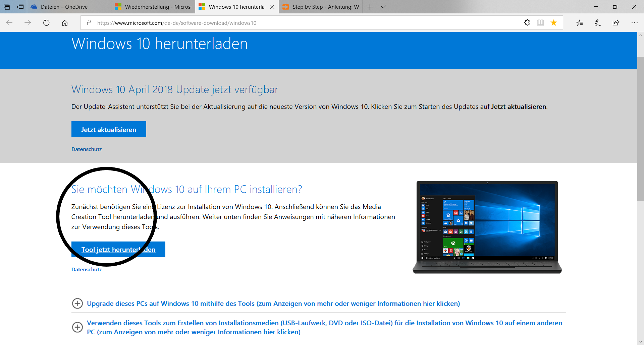Click the Jetzt aktualisieren button
Screen dimensions: 644x345
[109, 129]
